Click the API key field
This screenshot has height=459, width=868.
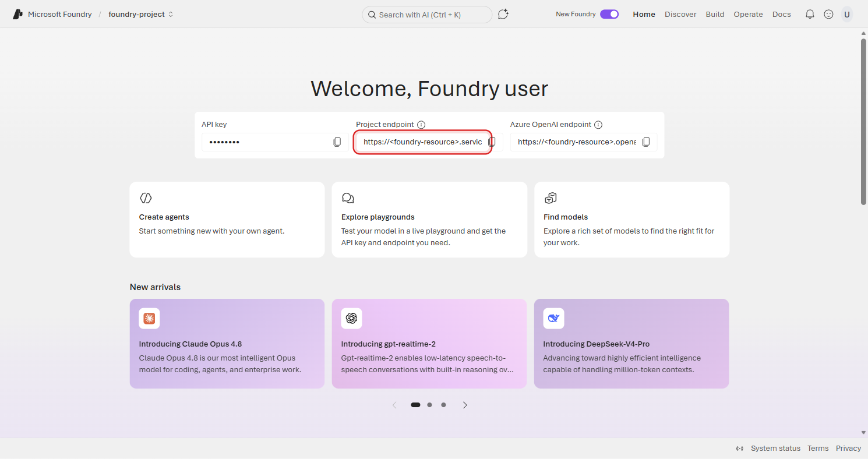pyautogui.click(x=275, y=142)
